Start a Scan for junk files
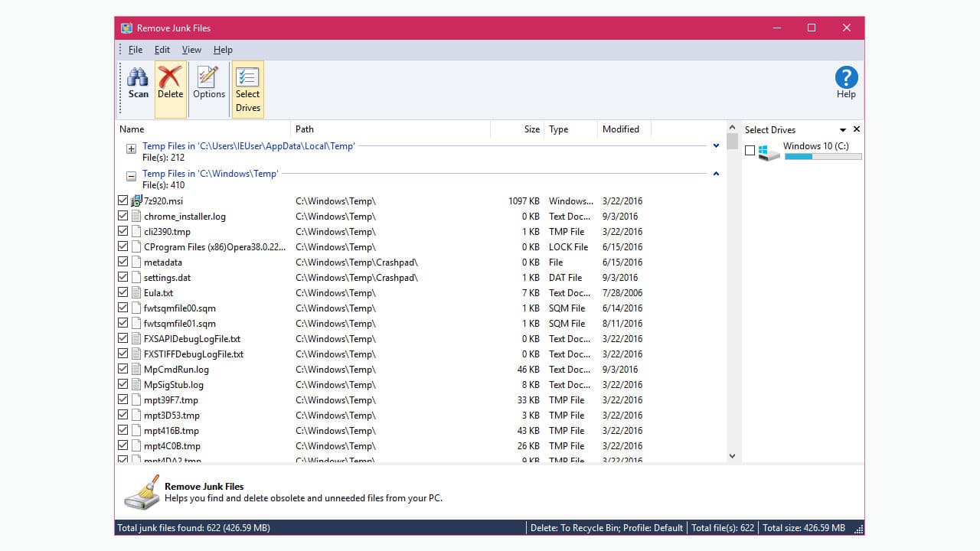 pyautogui.click(x=138, y=83)
